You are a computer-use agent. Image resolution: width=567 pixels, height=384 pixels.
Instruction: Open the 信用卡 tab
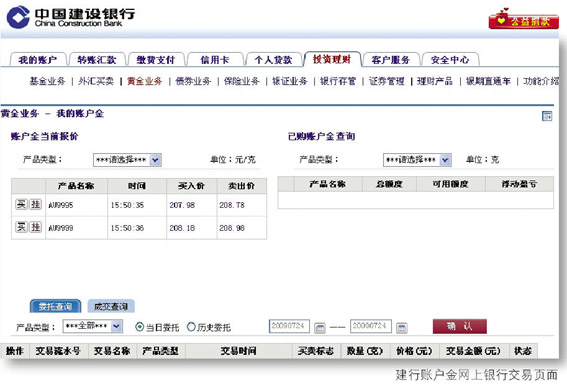[215, 60]
